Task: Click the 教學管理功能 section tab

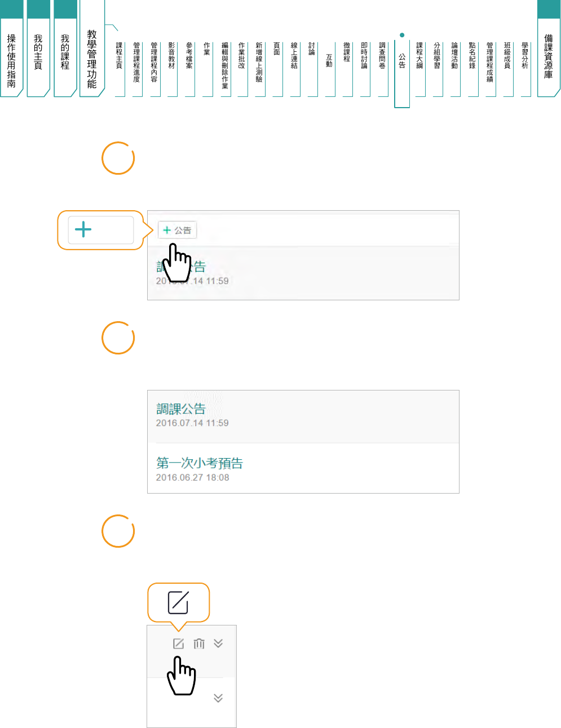Action: tap(92, 59)
